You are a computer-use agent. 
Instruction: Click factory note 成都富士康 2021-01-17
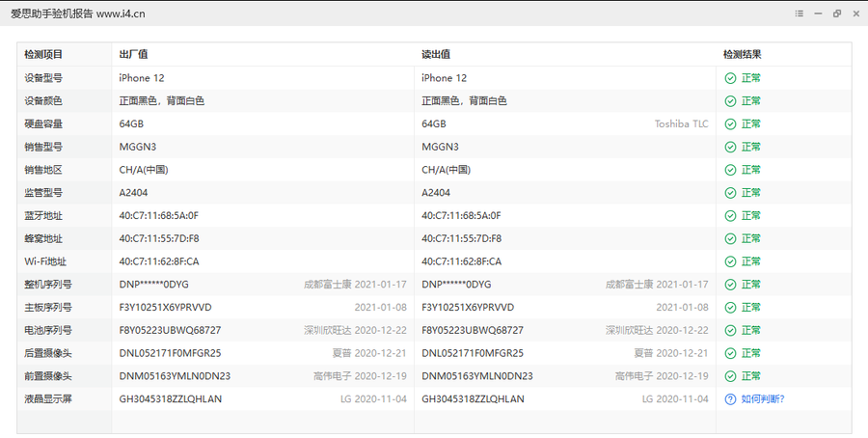point(355,284)
